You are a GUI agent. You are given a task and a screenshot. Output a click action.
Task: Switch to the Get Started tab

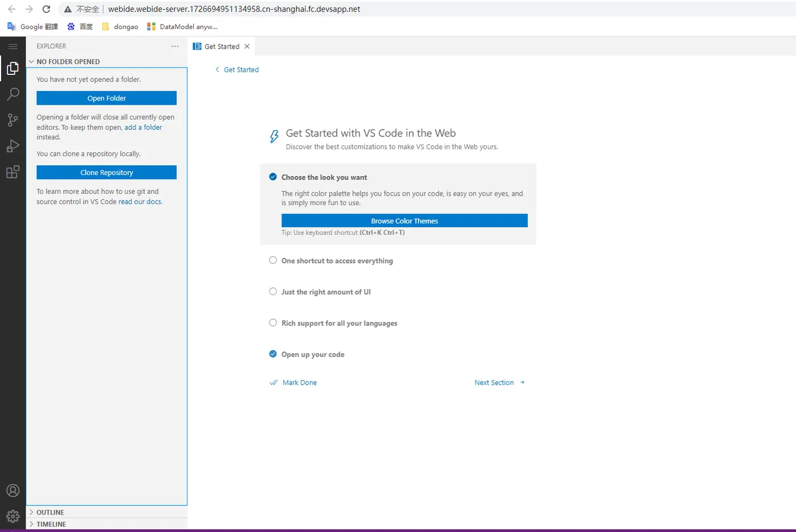point(221,47)
